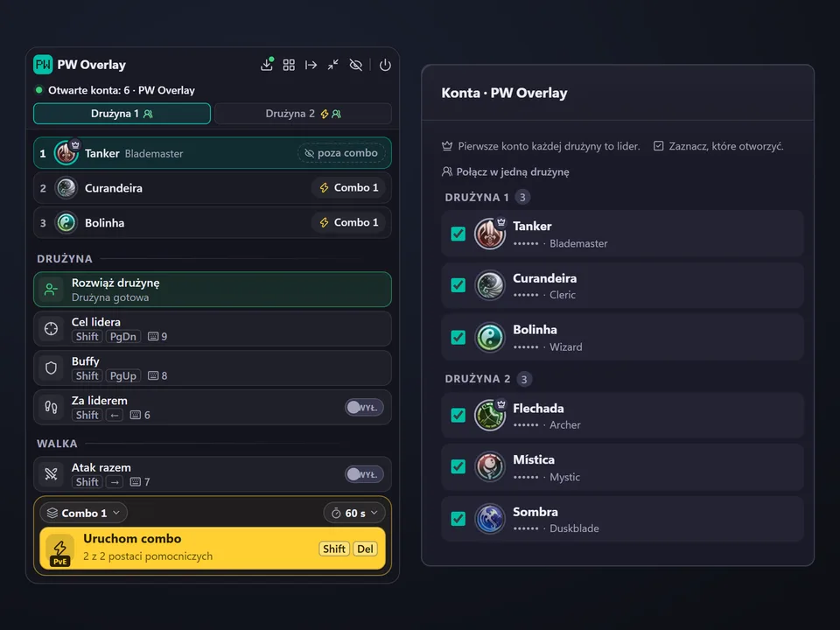840x630 pixels.
Task: Click keyboard icon next to 9
Action: [x=152, y=336]
